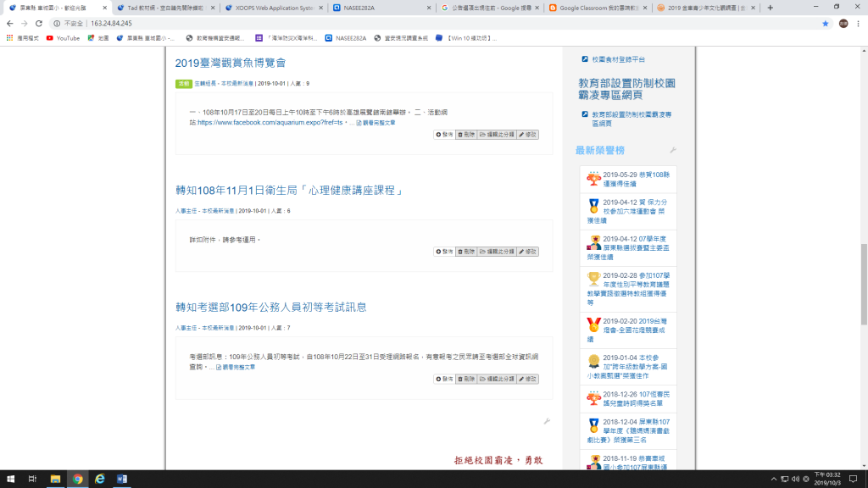The image size is (868, 488).
Task: Open the aquarium.expo Facebook link
Action: [270, 123]
